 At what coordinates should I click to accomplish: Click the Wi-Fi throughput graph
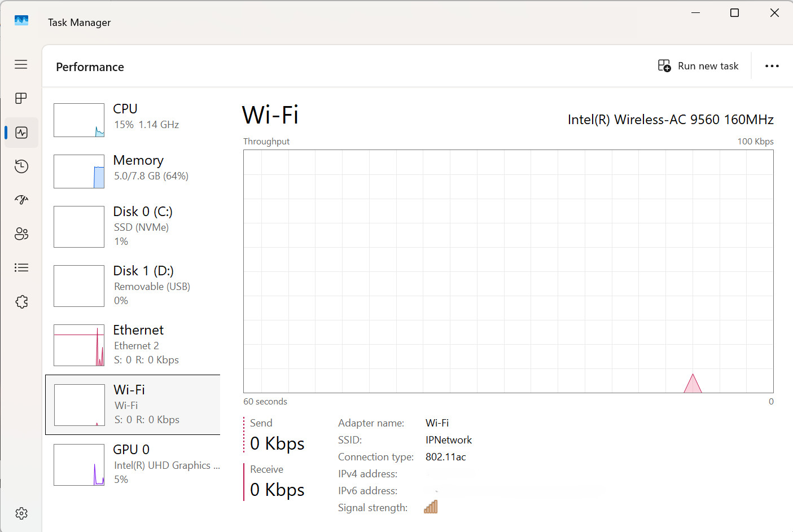click(508, 271)
